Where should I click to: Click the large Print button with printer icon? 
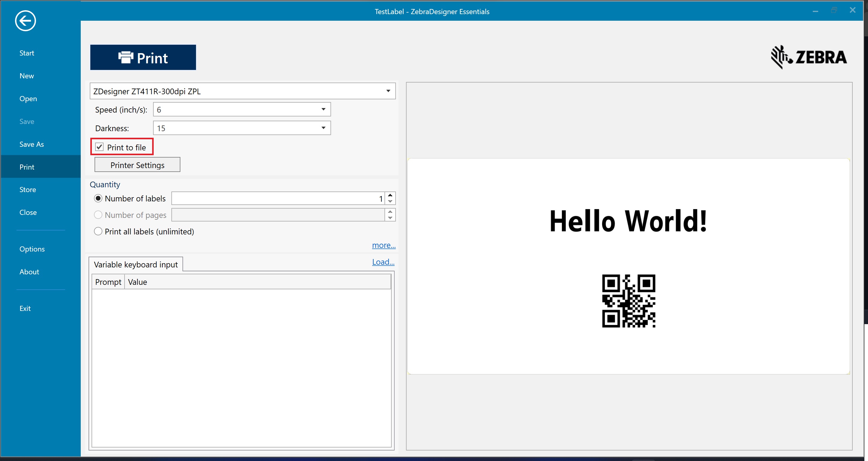pyautogui.click(x=143, y=58)
